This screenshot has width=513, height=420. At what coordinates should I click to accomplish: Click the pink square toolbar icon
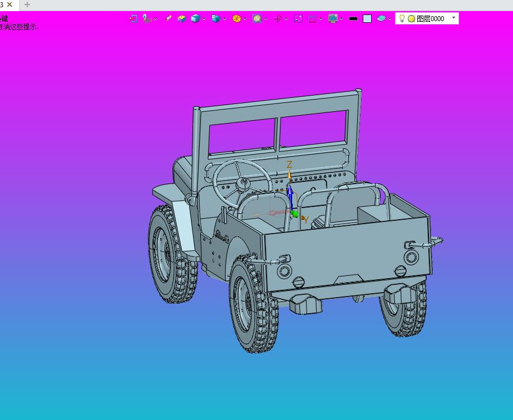(298, 19)
